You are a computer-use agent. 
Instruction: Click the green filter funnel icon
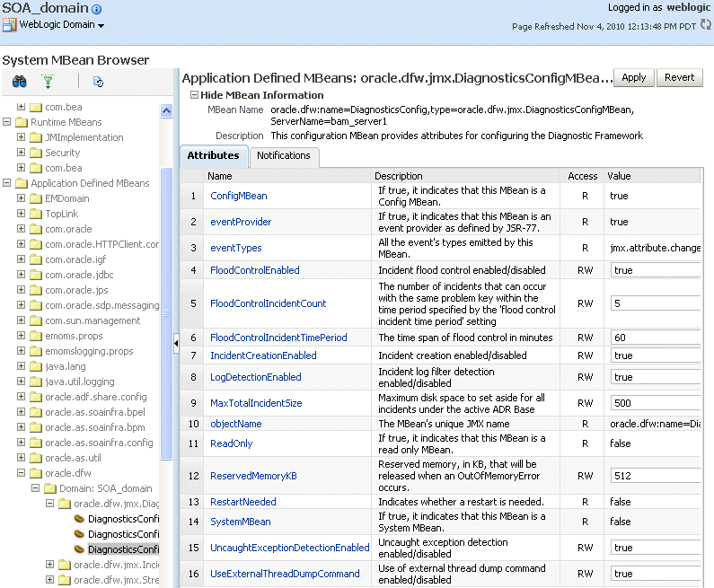point(48,82)
